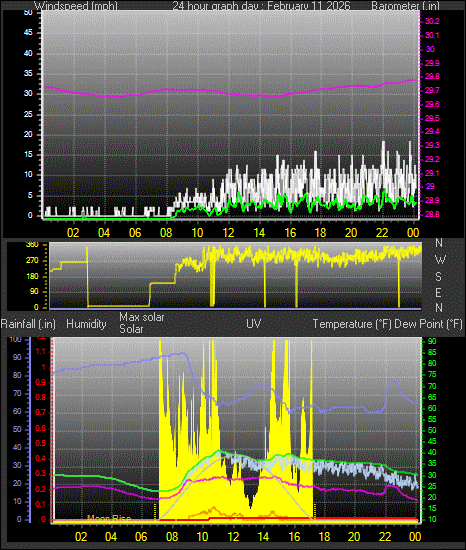The image size is (466, 550).
Task: Click the "Rainfall (.in)" label
Action: coord(28,324)
